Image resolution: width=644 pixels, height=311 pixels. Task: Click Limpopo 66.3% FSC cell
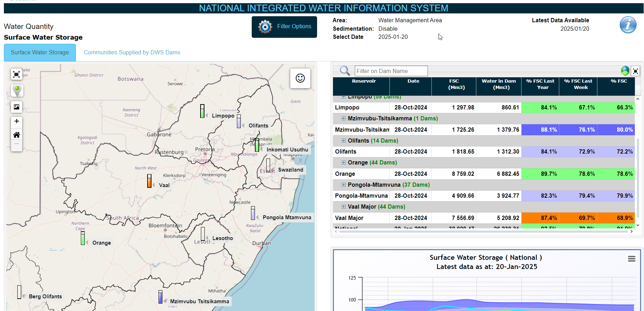coord(616,108)
